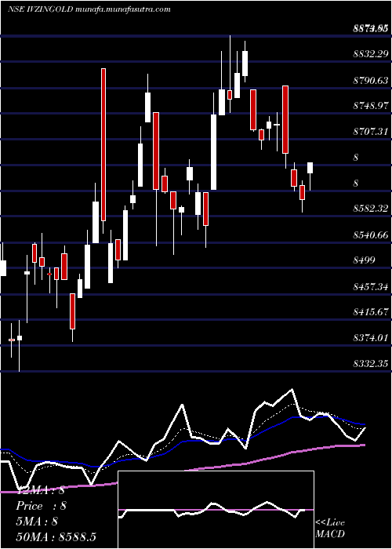Click the 8707.31 price axis label
Screen dimensions: 392x549
pyautogui.click(x=370, y=132)
